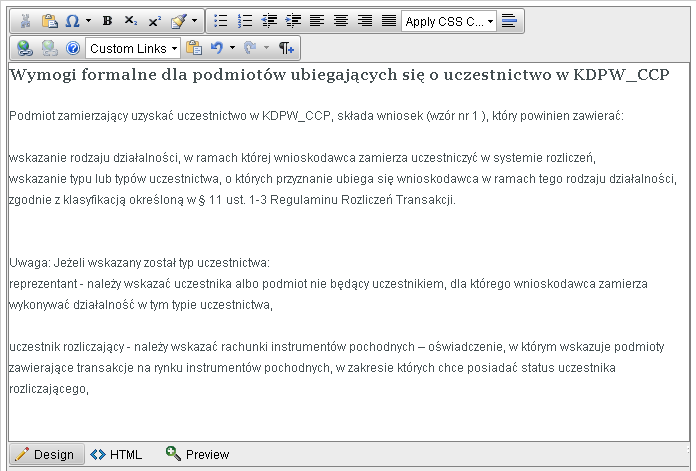Expand the undo history dropdown arrow

(x=232, y=48)
